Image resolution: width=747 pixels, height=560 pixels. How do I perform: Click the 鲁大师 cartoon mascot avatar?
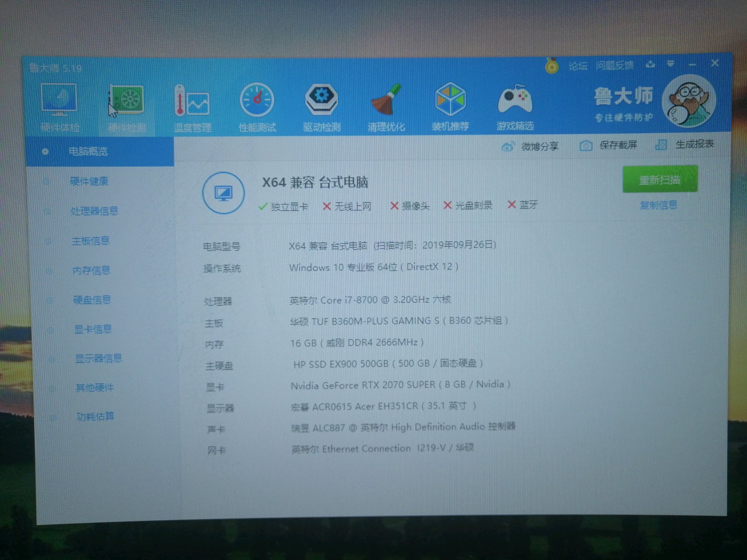(689, 101)
